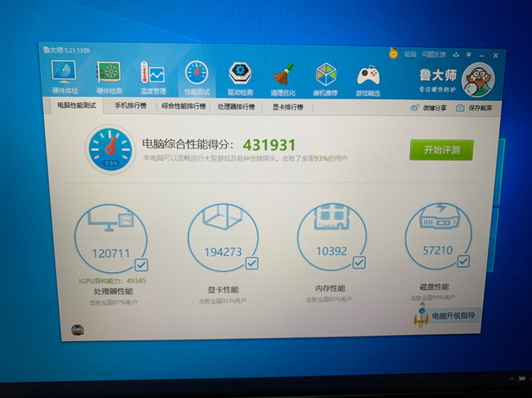
Task: Switch to the 显卡排行榜 tab
Action: coord(288,107)
